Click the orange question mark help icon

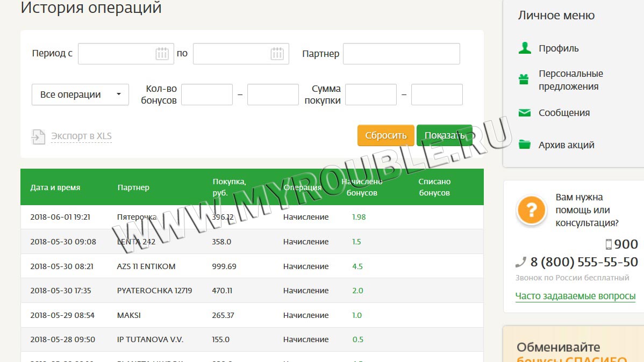click(531, 209)
